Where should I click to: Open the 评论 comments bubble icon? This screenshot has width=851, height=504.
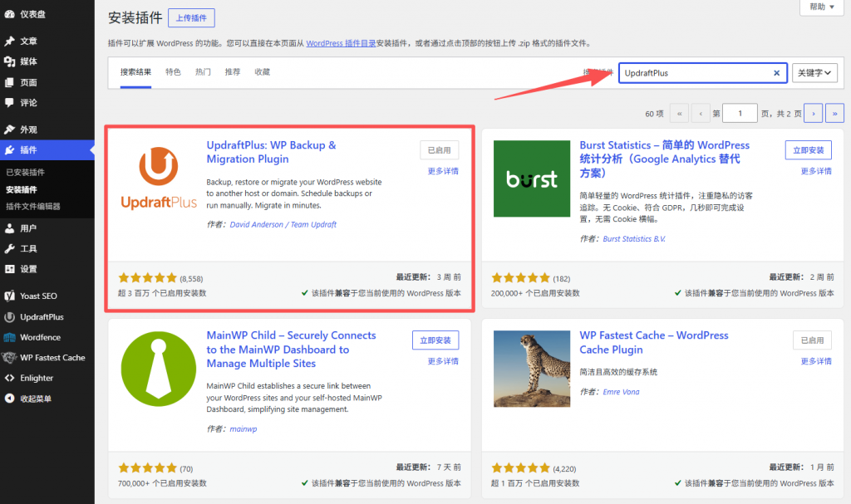[x=9, y=102]
